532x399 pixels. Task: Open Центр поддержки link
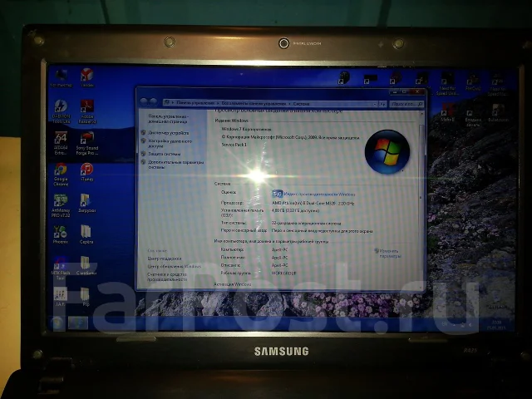pyautogui.click(x=165, y=259)
